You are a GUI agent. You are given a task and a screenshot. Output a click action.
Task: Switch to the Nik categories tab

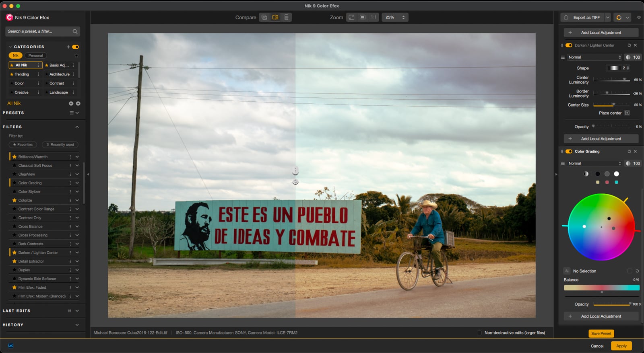[x=16, y=55]
